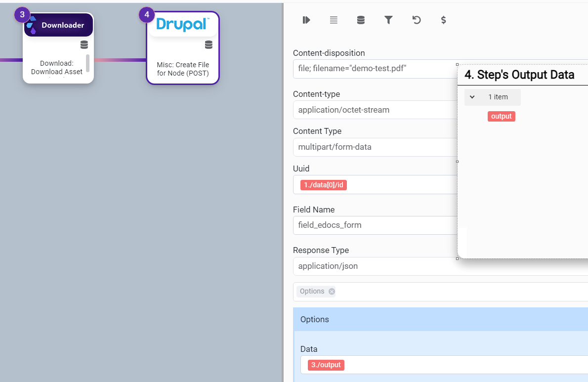Image resolution: width=588 pixels, height=382 pixels.
Task: Click the dollar sign icon
Action: click(443, 20)
